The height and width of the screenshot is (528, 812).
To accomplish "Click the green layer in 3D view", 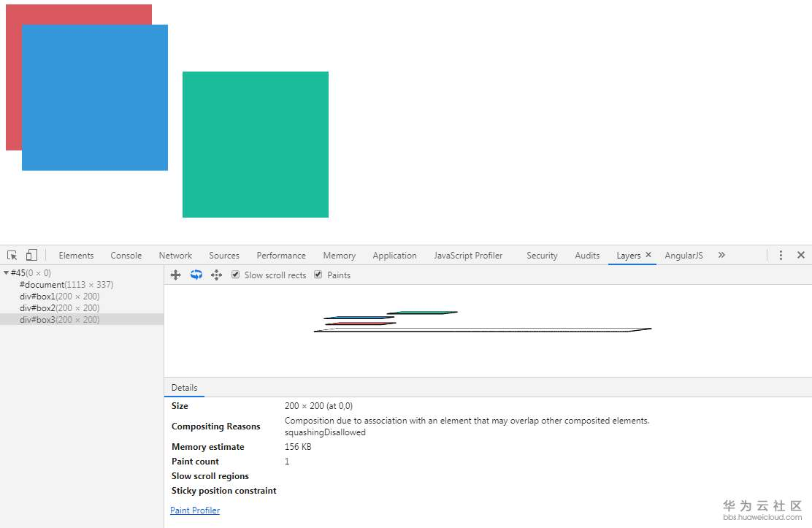I will [x=422, y=313].
